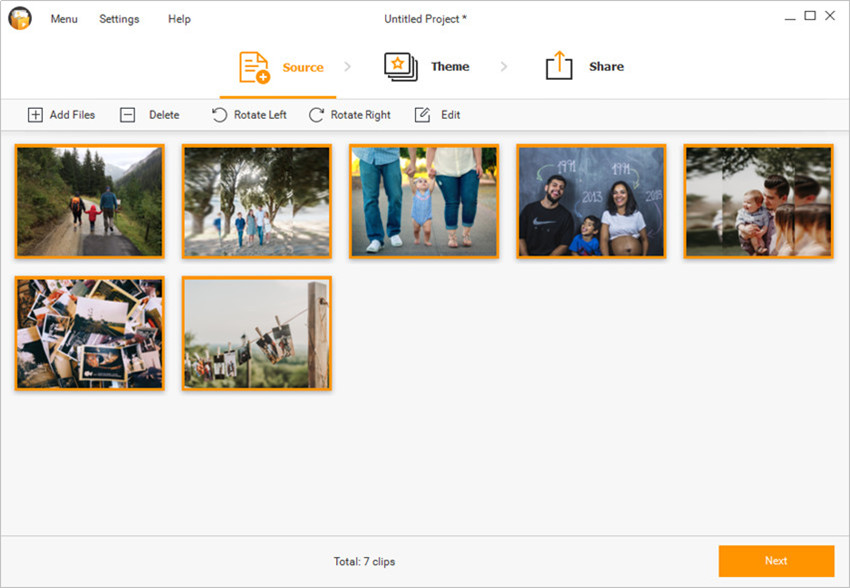Select the chalkboard family portrait photo
Image resolution: width=850 pixels, height=588 pixels.
(590, 201)
